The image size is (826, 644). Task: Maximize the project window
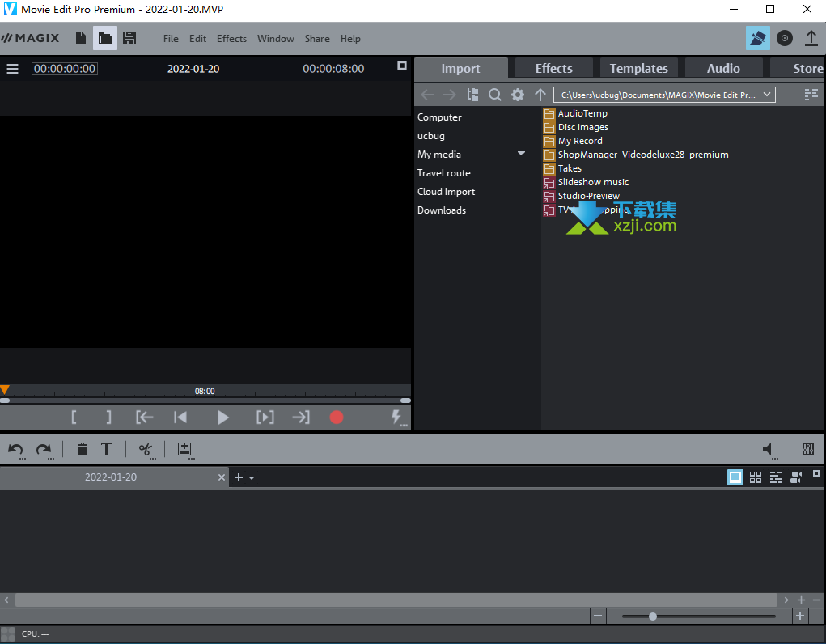[816, 474]
